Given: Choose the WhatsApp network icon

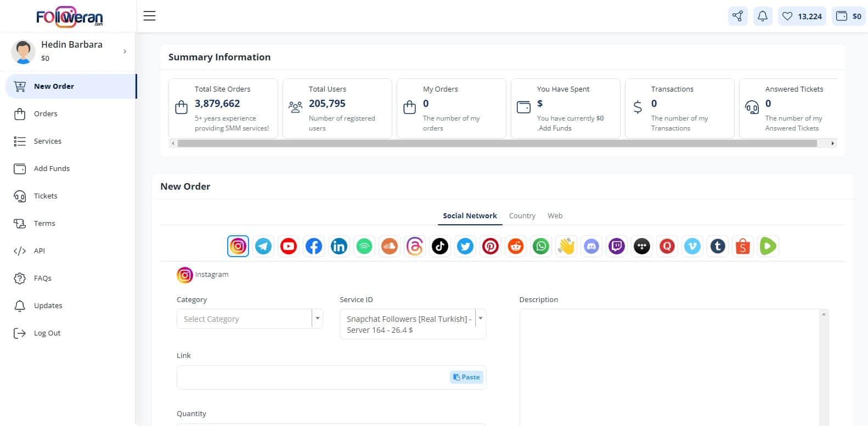Looking at the screenshot, I should point(541,247).
